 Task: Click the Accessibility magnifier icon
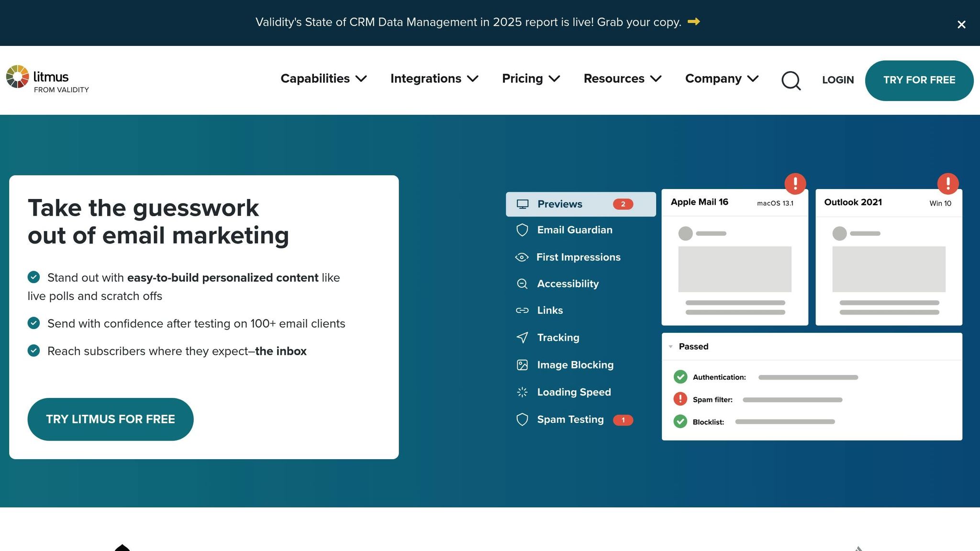point(522,284)
